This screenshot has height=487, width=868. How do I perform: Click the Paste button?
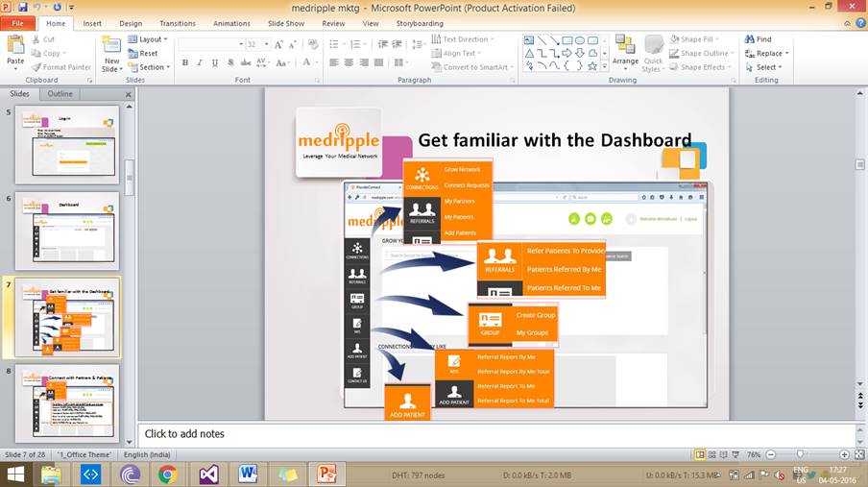click(15, 49)
